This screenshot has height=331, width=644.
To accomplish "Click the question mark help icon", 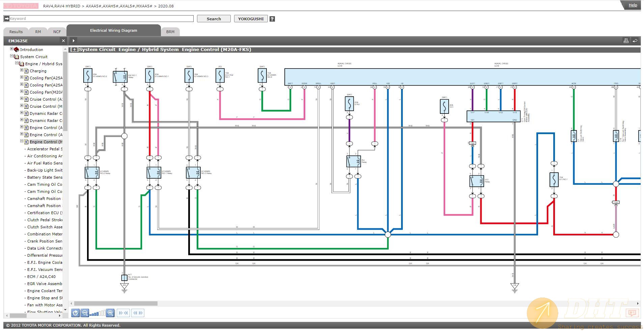I will [x=272, y=19].
